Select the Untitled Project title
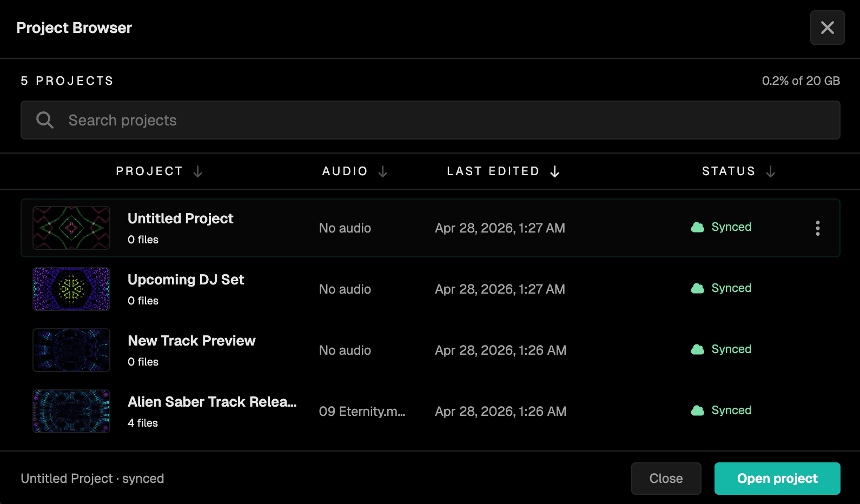The width and height of the screenshot is (860, 504). point(180,218)
